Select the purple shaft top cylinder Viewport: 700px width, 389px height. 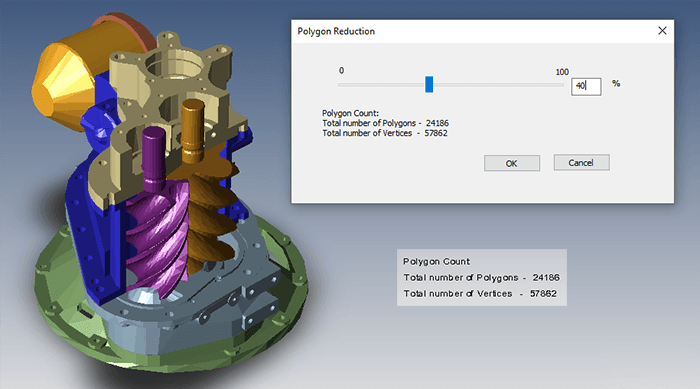[x=154, y=154]
